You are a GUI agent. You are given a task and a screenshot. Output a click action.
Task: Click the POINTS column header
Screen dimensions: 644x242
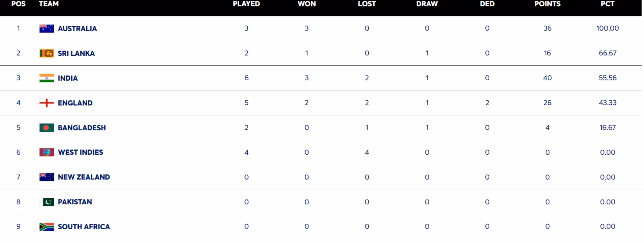pyautogui.click(x=547, y=4)
